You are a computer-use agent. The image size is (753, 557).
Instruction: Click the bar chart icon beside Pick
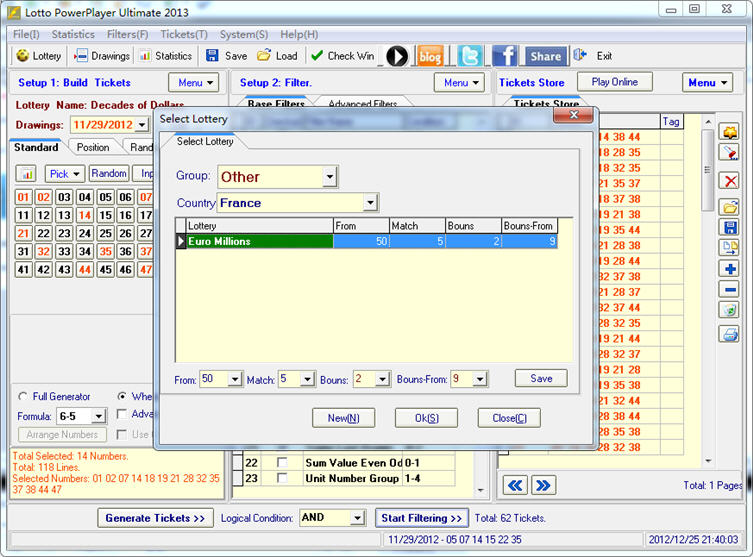pos(27,174)
